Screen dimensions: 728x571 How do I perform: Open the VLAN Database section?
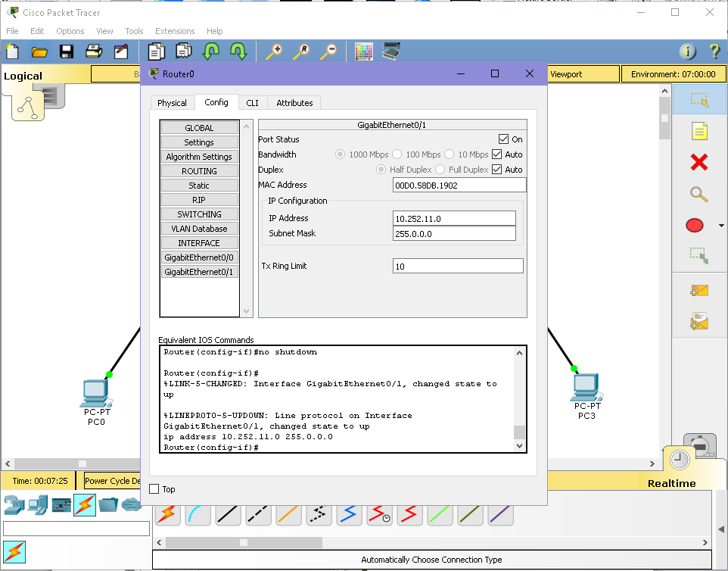tap(199, 229)
